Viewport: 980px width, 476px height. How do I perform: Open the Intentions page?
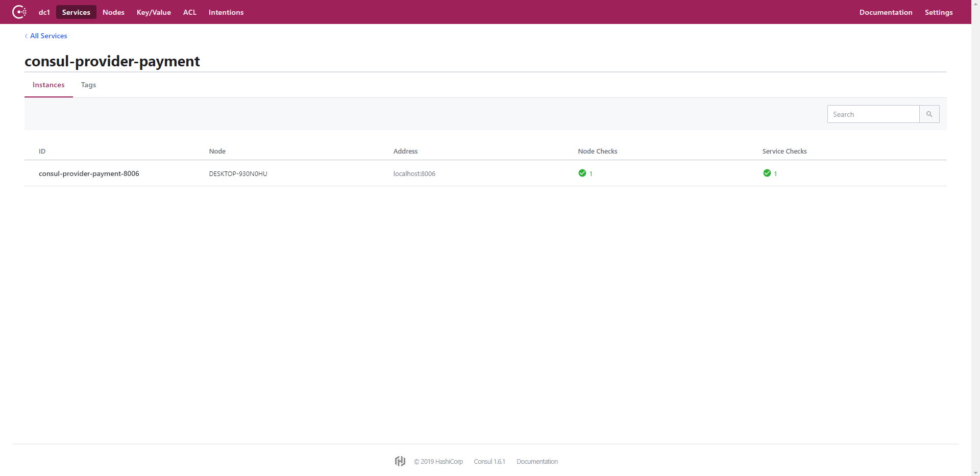pyautogui.click(x=226, y=12)
